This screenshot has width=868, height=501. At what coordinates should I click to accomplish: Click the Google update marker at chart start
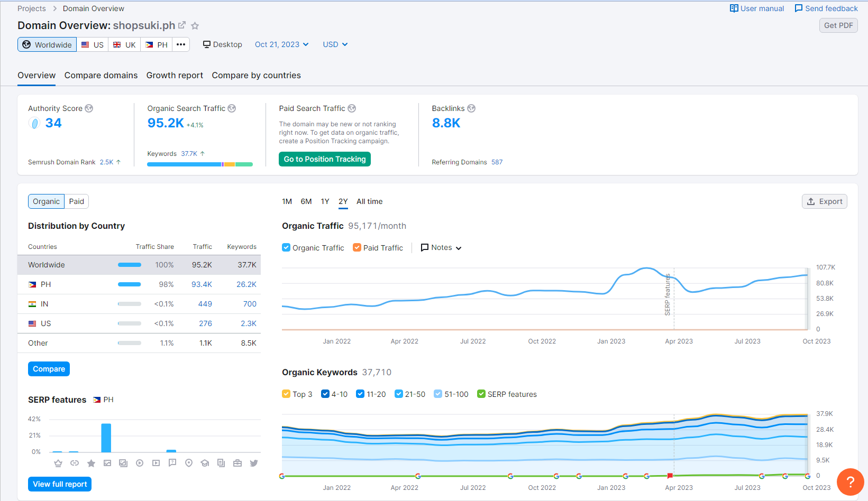point(282,476)
